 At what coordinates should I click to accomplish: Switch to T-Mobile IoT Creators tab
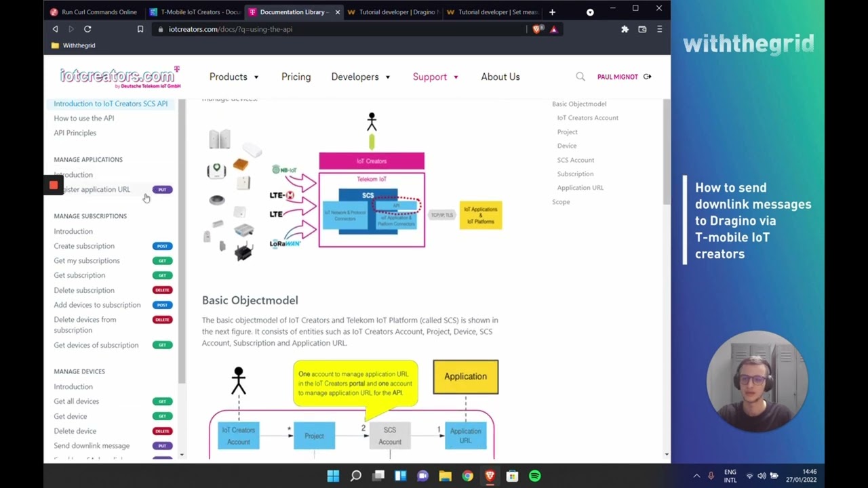coord(195,12)
